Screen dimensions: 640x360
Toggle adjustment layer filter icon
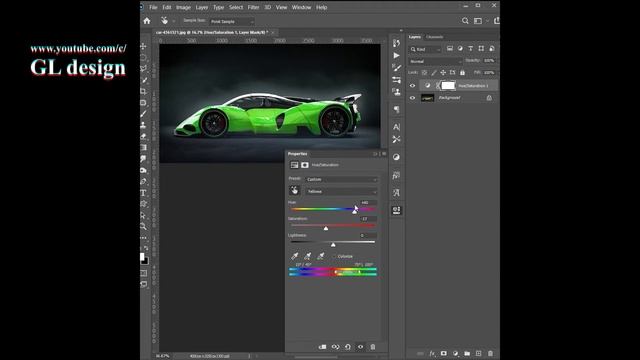click(460, 49)
